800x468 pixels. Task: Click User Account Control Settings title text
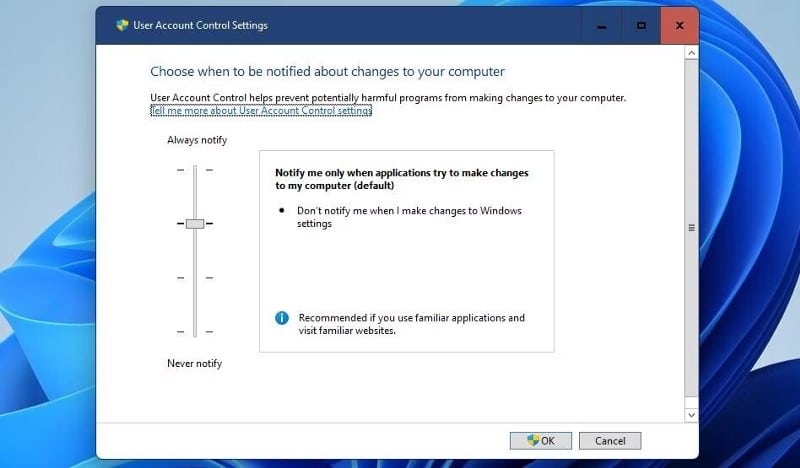click(201, 26)
